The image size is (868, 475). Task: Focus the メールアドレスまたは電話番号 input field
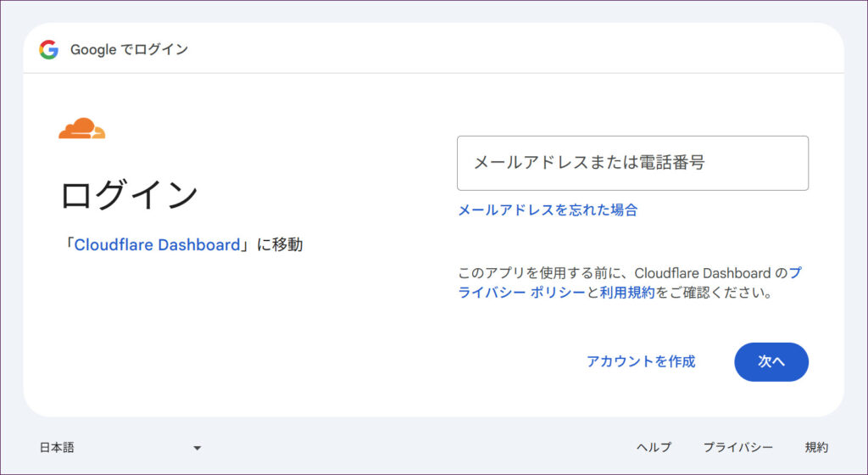632,163
